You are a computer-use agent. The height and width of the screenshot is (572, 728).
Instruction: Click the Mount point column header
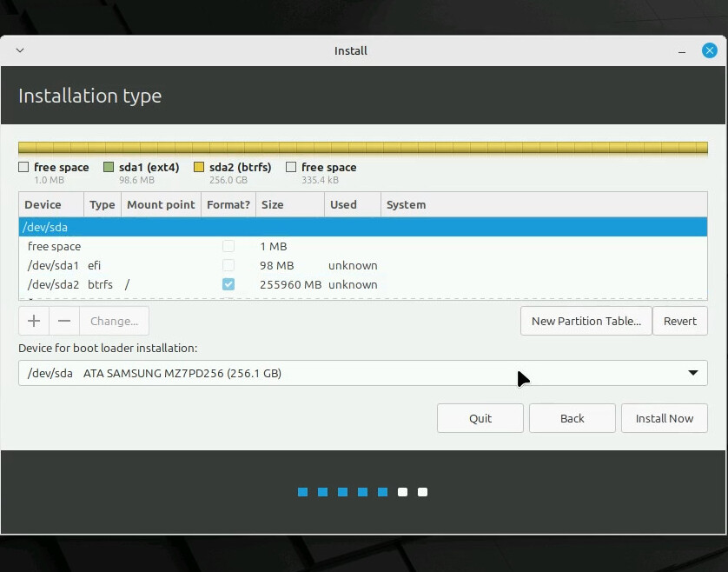click(161, 204)
